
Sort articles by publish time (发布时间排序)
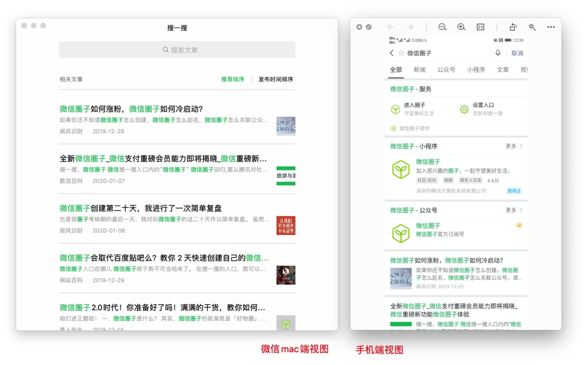(276, 79)
